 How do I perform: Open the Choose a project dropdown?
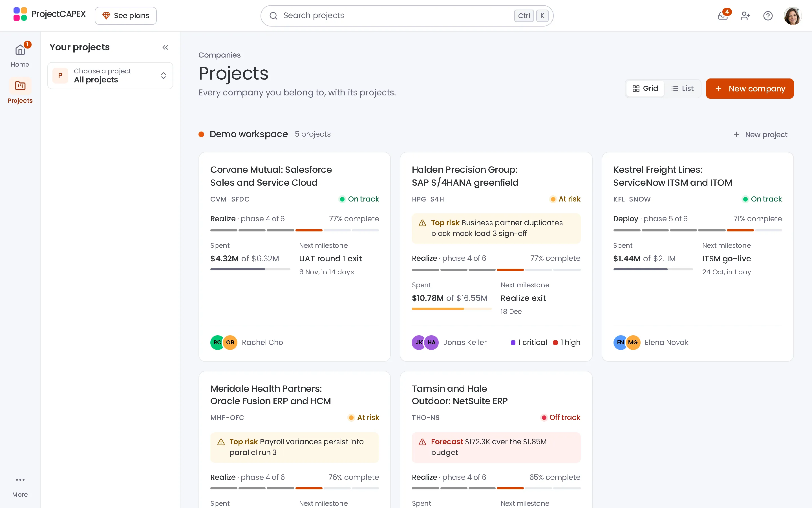[110, 76]
